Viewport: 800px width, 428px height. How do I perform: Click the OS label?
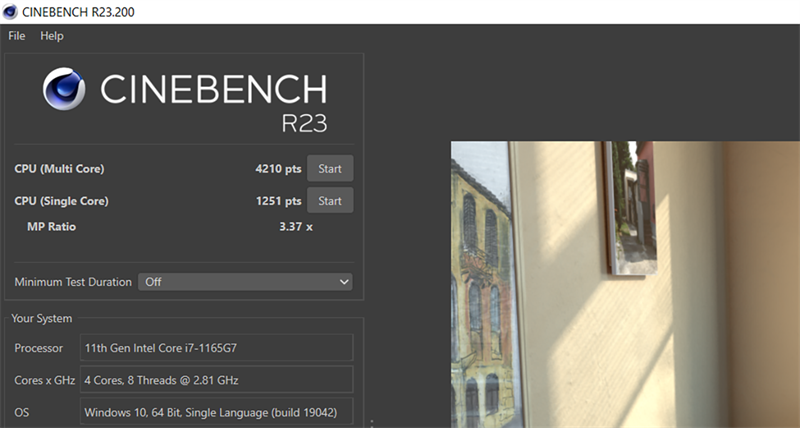21,412
